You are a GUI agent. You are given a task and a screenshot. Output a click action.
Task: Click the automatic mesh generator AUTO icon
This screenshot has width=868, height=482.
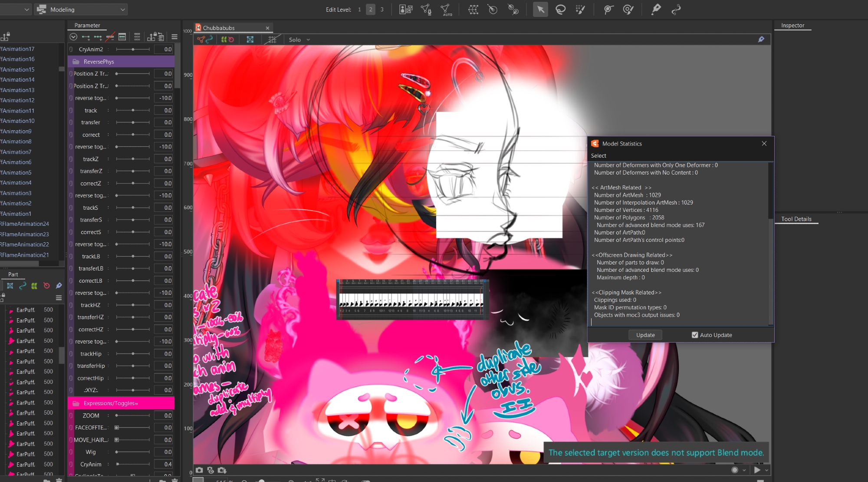446,10
